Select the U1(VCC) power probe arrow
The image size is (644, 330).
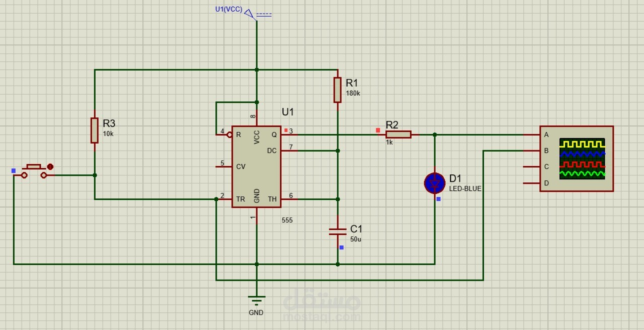click(x=251, y=15)
